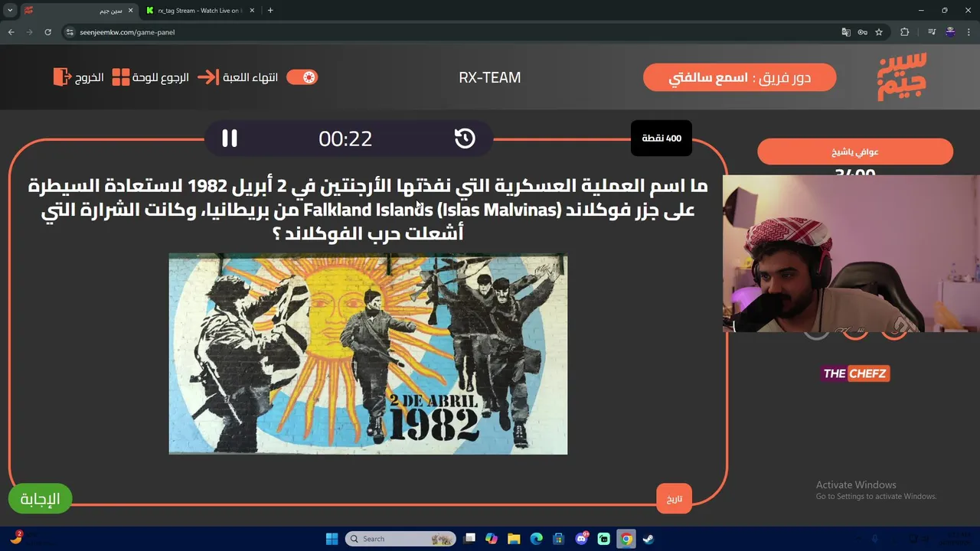Open the Chrome tab search dropdown
This screenshot has height=551, width=980.
[10, 10]
